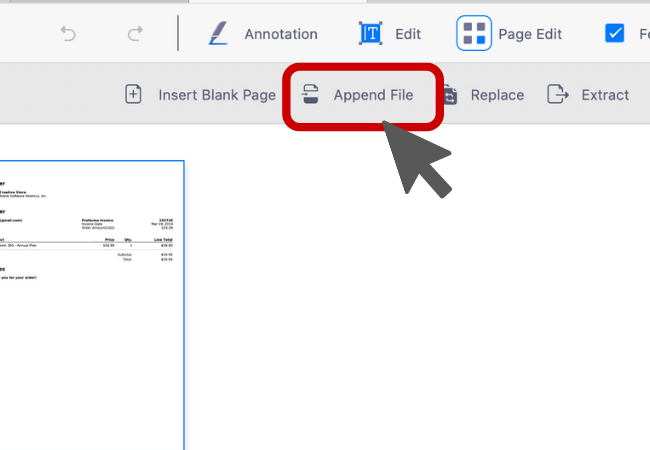Click the blue checkmark form icon

tap(614, 33)
